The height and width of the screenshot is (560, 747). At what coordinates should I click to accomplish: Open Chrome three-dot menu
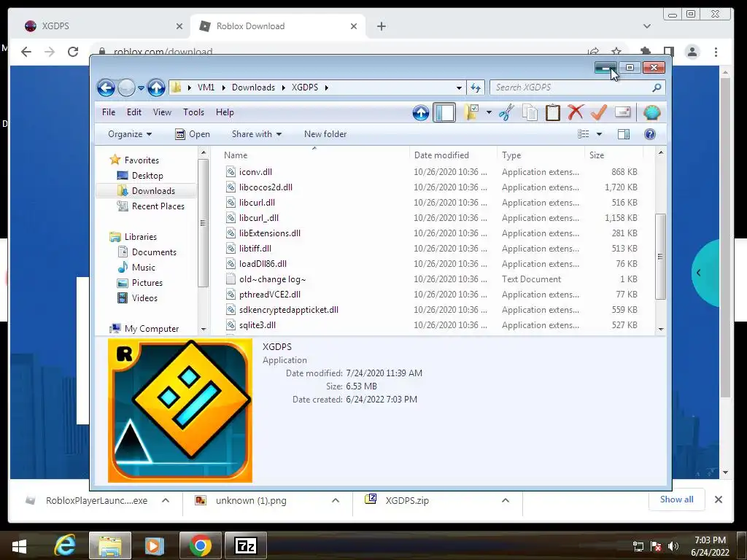pos(716,52)
